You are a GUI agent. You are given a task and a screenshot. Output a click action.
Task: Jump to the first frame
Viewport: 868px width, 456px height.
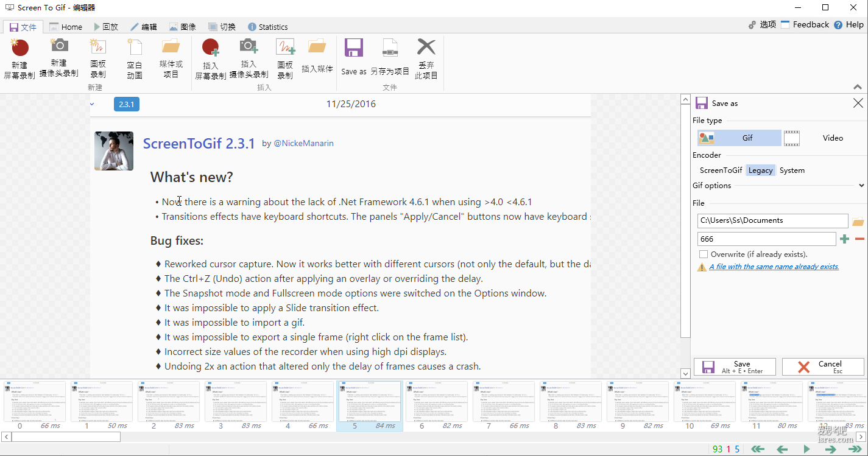pos(758,449)
